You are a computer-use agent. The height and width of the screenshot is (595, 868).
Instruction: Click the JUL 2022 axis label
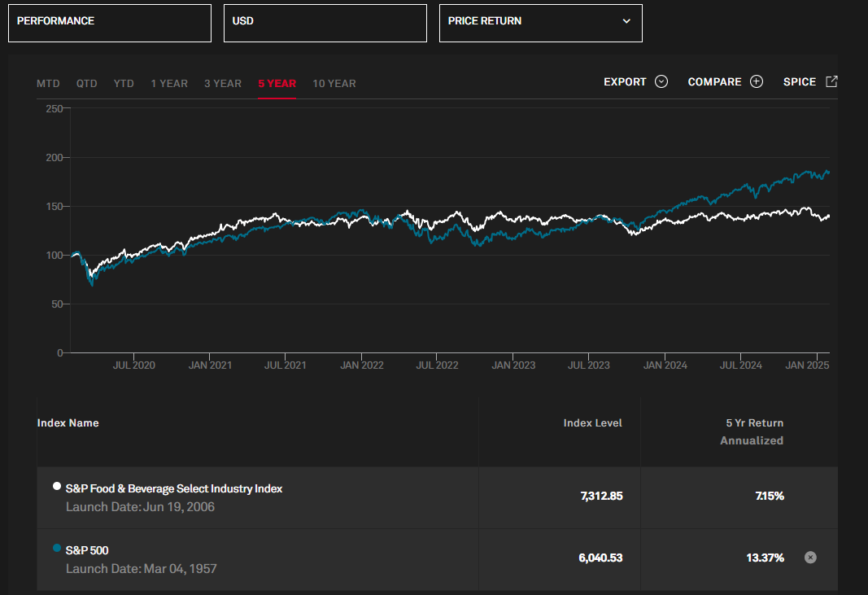tap(438, 365)
